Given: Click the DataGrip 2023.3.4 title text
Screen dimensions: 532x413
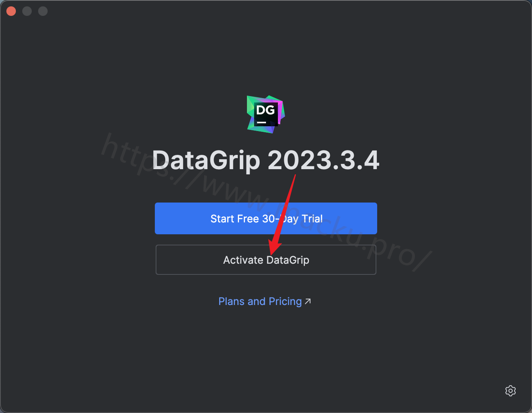Looking at the screenshot, I should (266, 161).
